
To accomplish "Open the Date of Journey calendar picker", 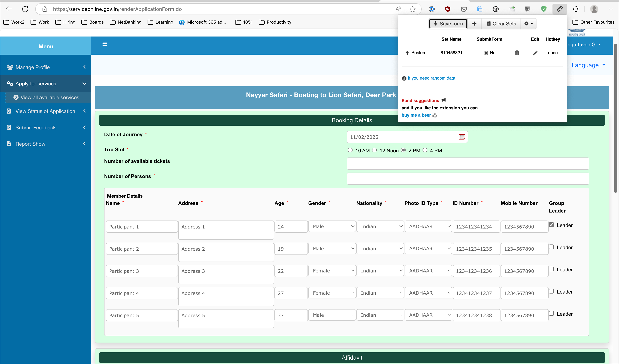I will click(x=462, y=137).
